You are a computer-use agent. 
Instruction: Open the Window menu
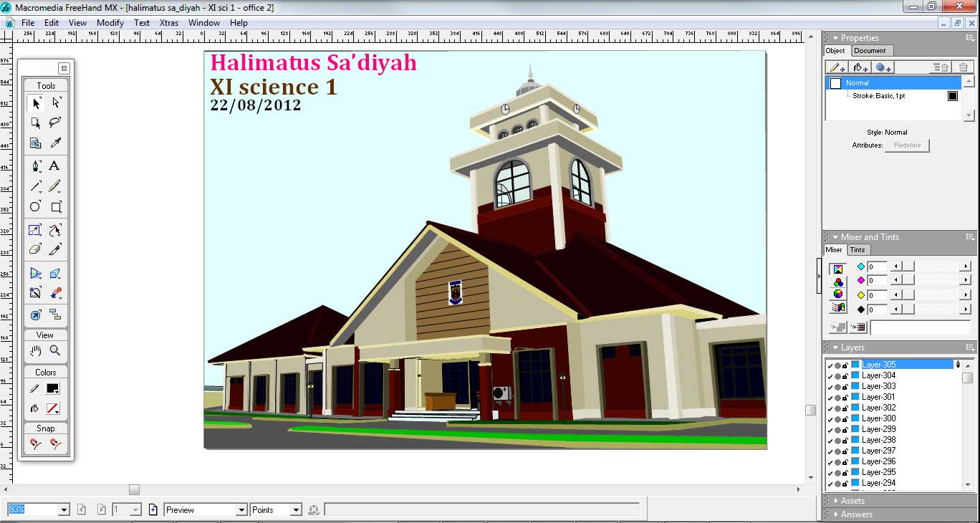204,23
